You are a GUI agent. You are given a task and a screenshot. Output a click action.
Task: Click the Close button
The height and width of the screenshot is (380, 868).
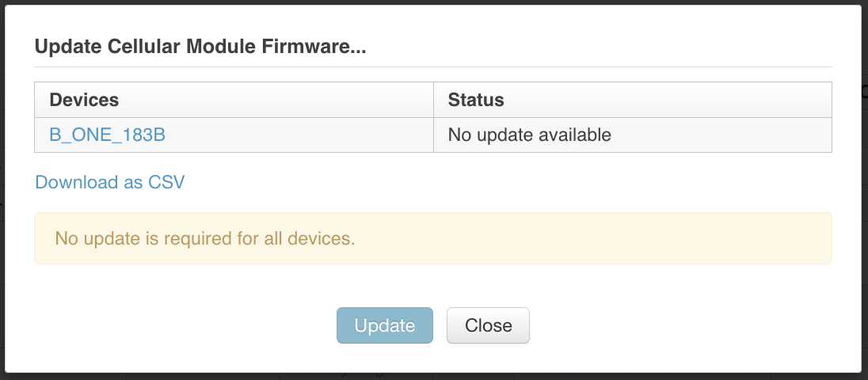point(488,325)
